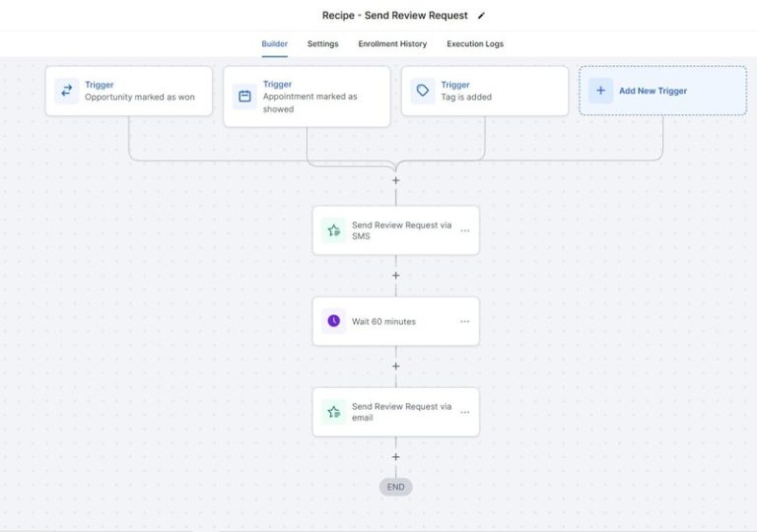Click the star icon on SMS review step
The height and width of the screenshot is (532, 757).
[x=333, y=231]
